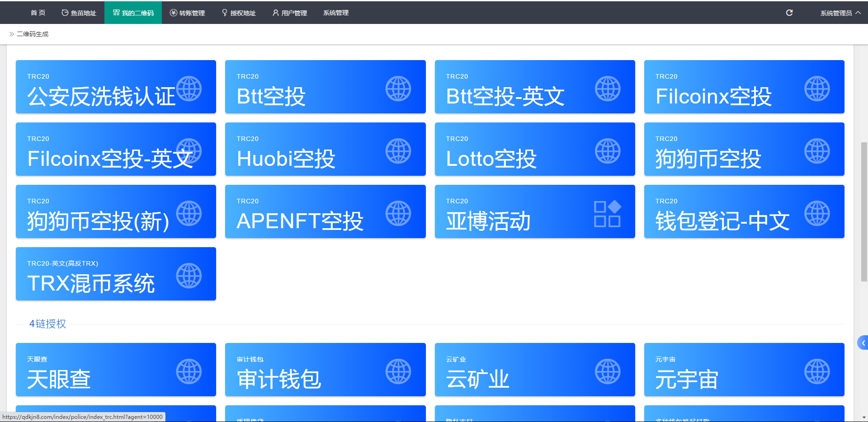
Task: Open 用户管理 from the top navigation
Action: pyautogui.click(x=290, y=13)
